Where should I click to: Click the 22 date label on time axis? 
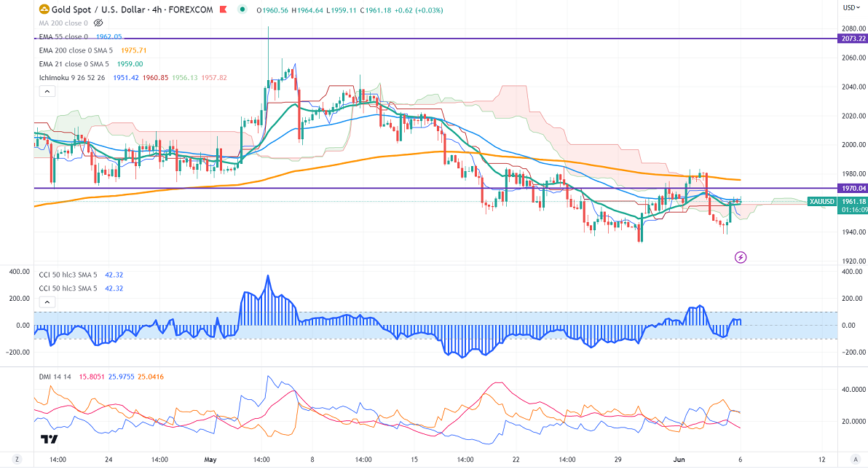[516, 460]
